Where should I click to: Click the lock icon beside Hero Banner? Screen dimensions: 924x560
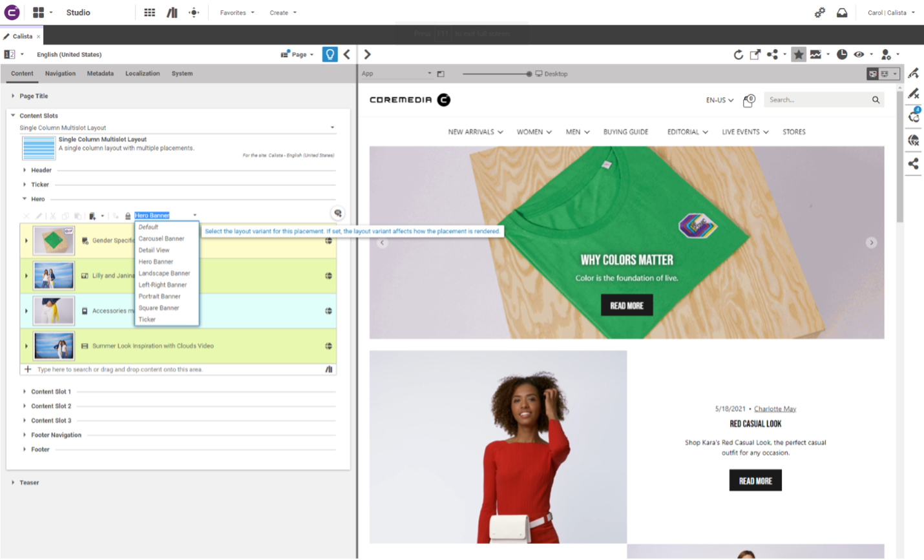pyautogui.click(x=128, y=216)
